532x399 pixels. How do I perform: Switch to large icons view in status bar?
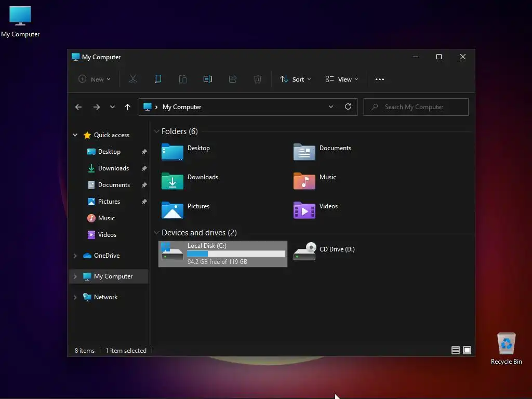coord(467,350)
